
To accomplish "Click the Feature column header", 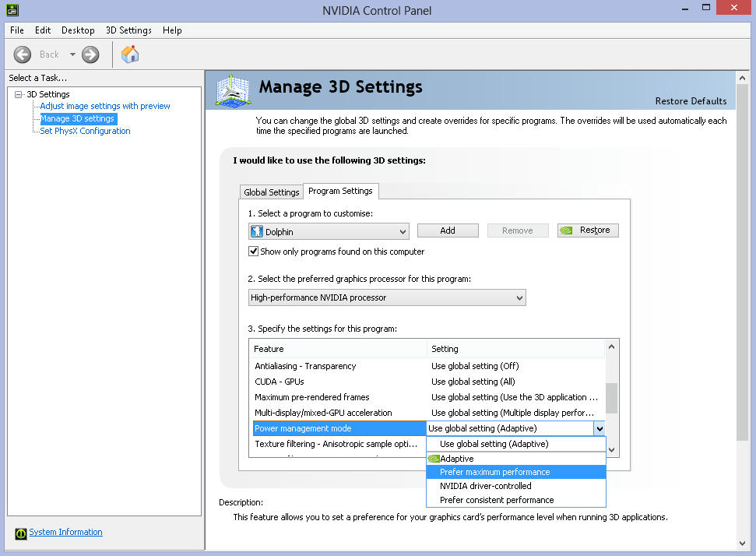I will pyautogui.click(x=338, y=349).
